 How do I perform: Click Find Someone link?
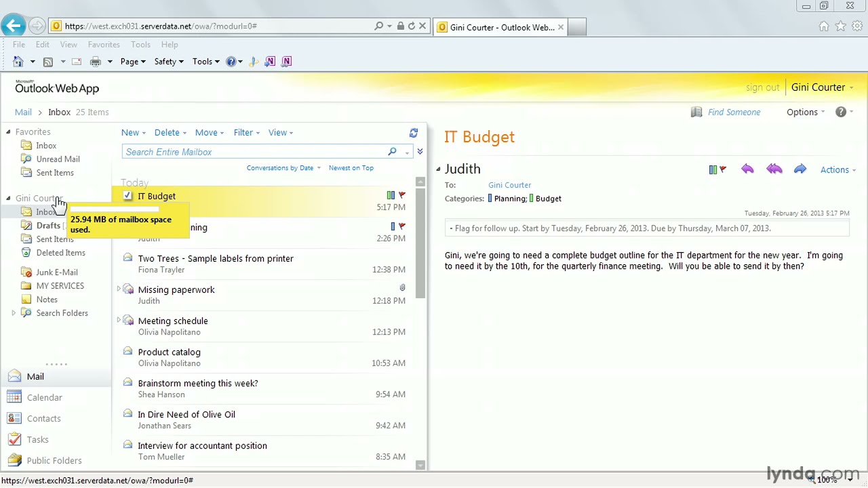(x=734, y=112)
